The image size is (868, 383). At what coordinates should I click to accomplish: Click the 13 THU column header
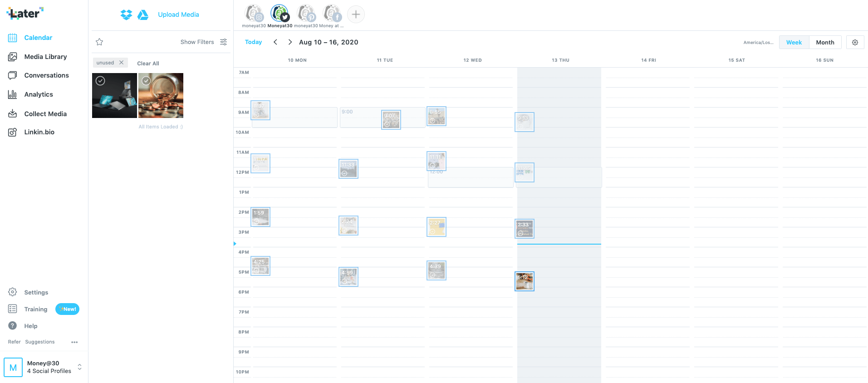point(560,60)
